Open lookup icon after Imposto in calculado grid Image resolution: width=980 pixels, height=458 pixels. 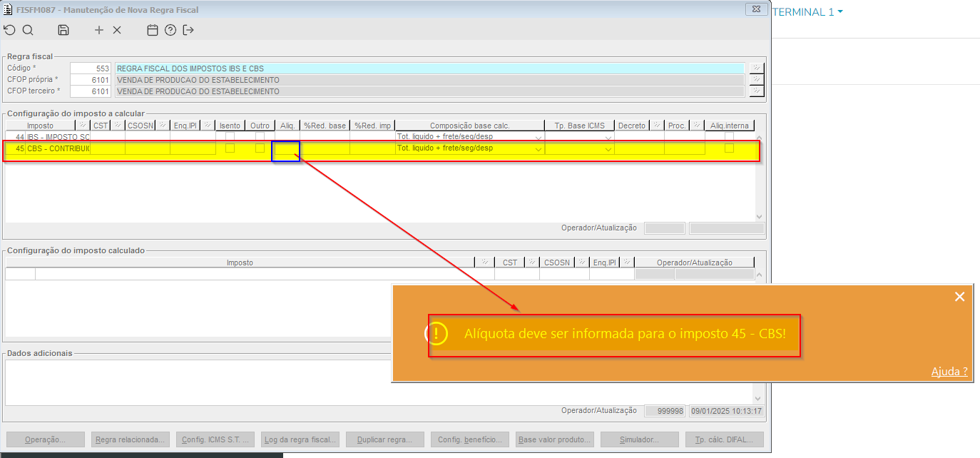pyautogui.click(x=484, y=263)
